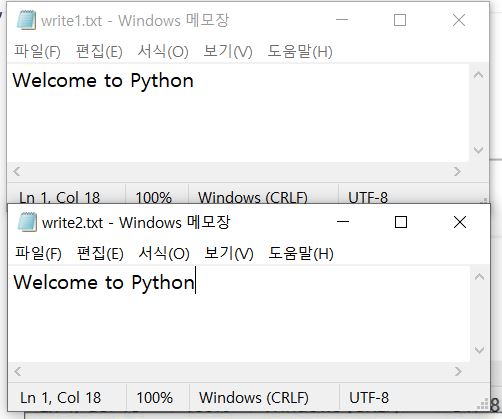Click 'Ln 1, Col 18' in write1.txt status bar
Image resolution: width=502 pixels, height=419 pixels.
click(59, 197)
